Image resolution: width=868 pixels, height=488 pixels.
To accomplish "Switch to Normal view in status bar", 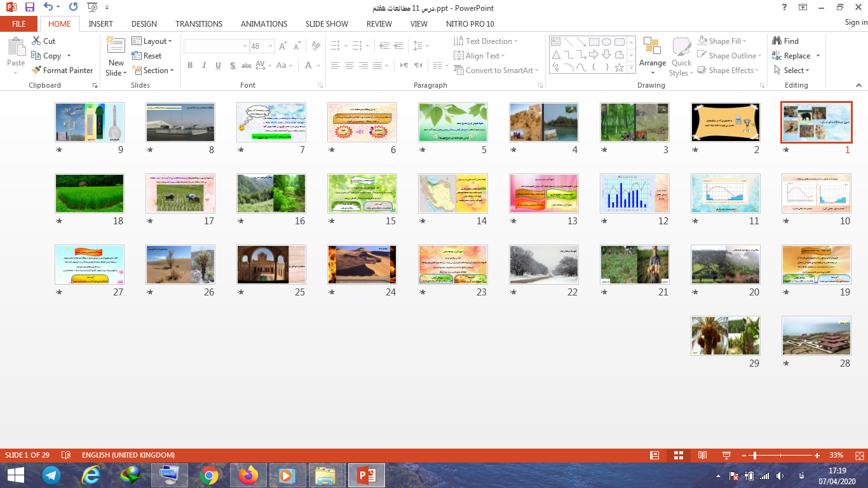I will [x=654, y=455].
